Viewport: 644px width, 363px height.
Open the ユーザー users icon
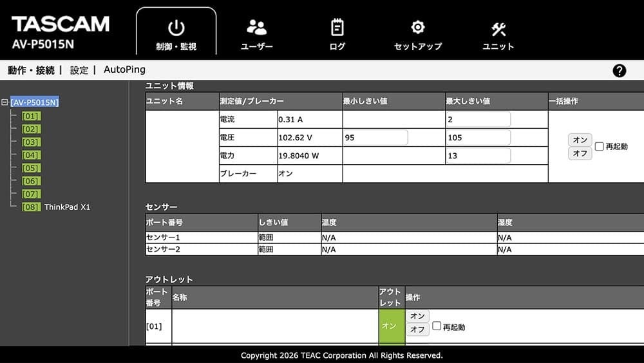click(257, 28)
